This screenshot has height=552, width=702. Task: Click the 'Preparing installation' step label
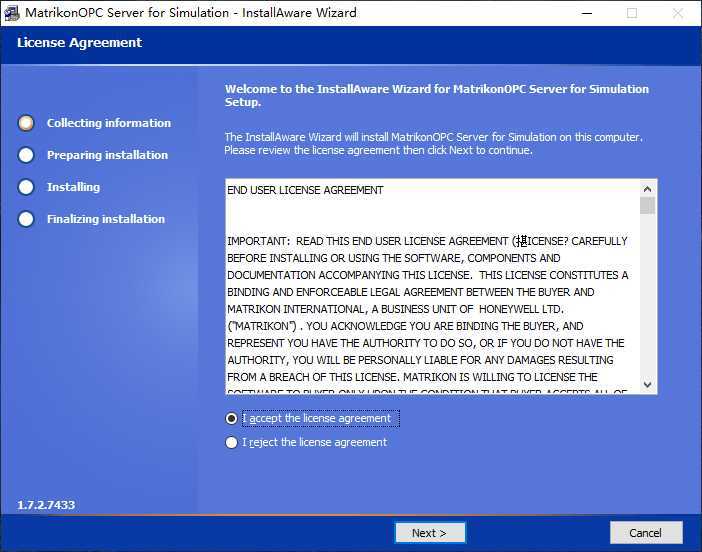point(107,155)
